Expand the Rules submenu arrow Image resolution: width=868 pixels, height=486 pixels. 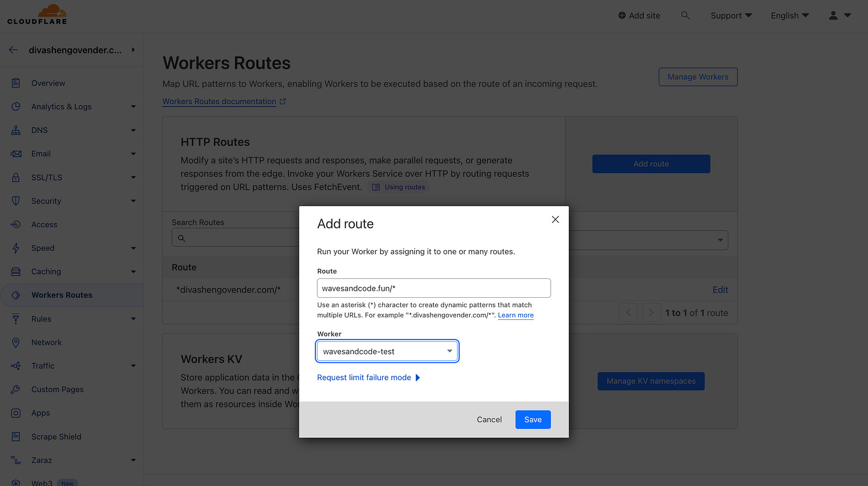click(x=133, y=319)
